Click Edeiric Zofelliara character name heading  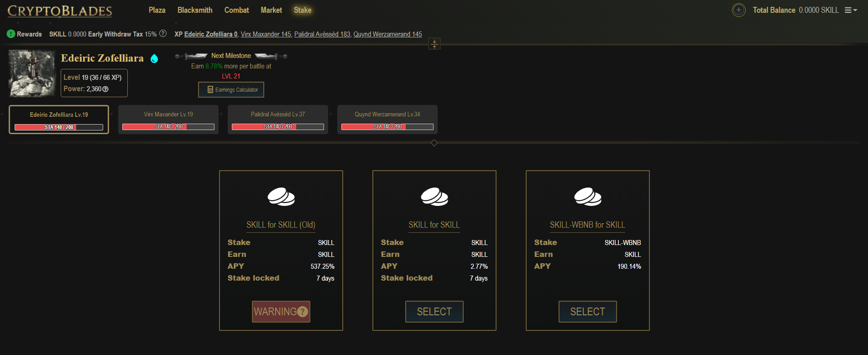(102, 58)
